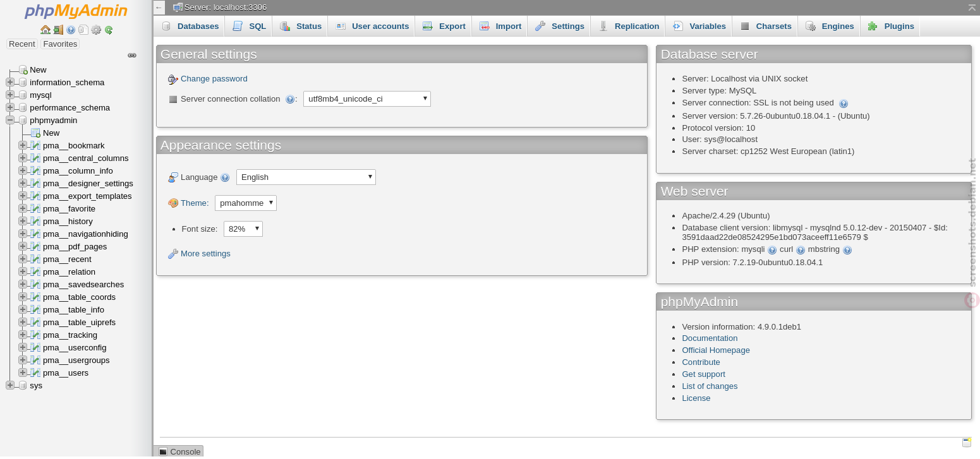Click help icon next to Language label
The height and width of the screenshot is (459, 980).
[225, 177]
